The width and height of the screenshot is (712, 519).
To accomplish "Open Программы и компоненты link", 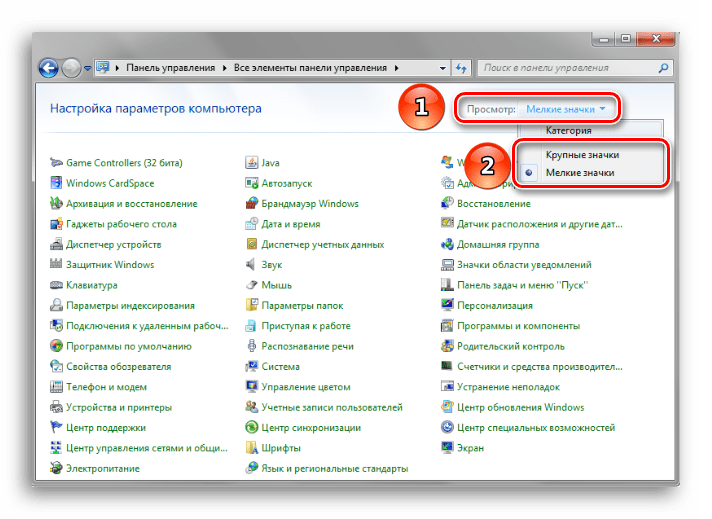I will click(x=519, y=326).
